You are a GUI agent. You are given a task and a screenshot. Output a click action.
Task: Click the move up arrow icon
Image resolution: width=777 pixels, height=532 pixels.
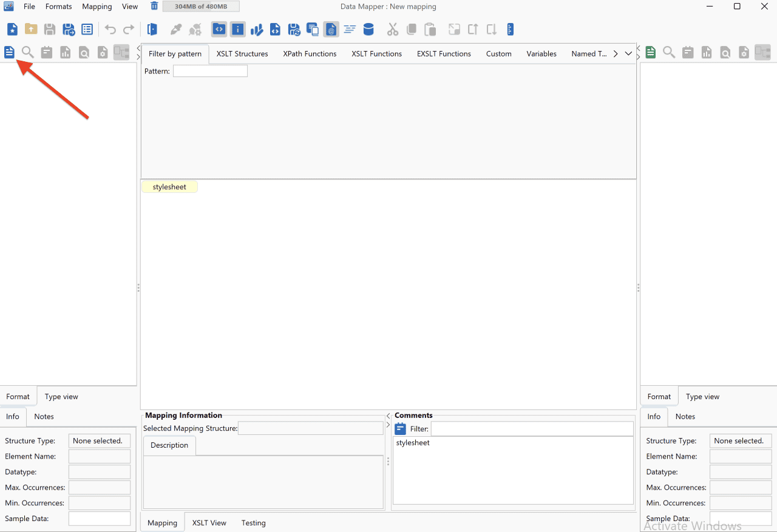pyautogui.click(x=473, y=29)
